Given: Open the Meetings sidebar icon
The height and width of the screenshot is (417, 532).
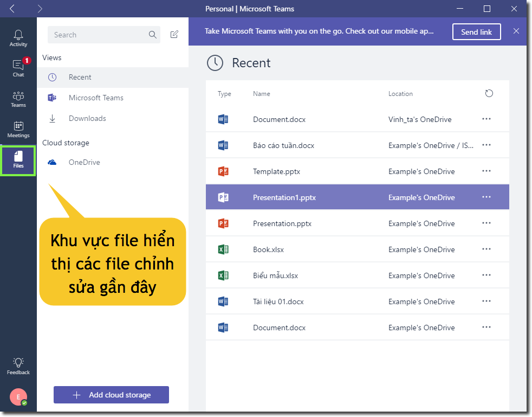Looking at the screenshot, I should [18, 127].
